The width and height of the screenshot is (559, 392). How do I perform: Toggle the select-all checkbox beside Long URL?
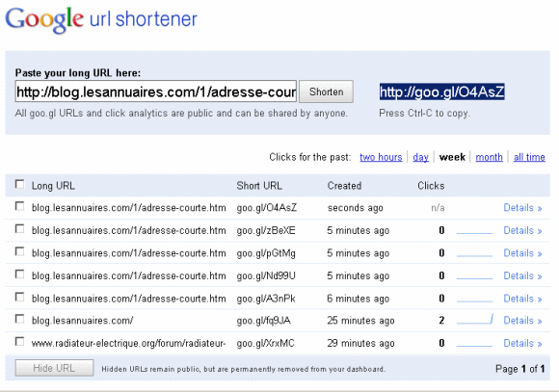[20, 185]
